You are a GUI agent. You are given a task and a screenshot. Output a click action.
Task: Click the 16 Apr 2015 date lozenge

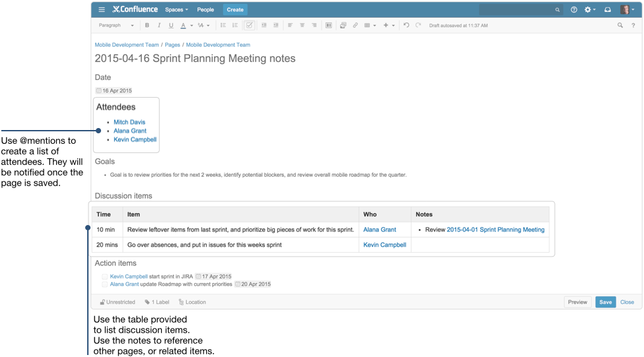click(x=114, y=90)
